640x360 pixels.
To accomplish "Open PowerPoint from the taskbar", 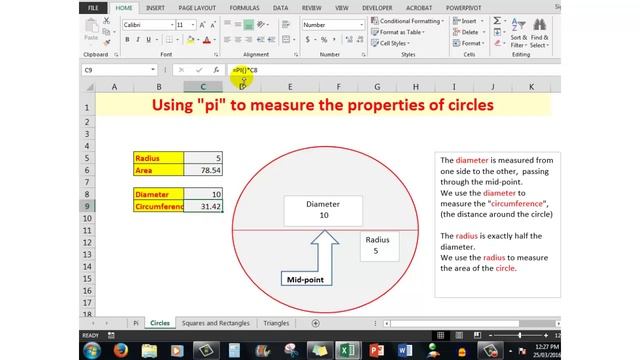I will (x=376, y=351).
